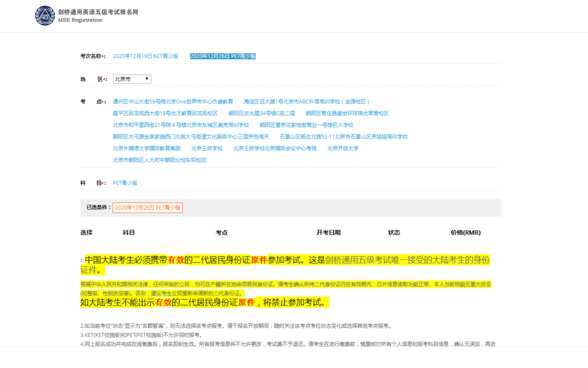Click the highlighted notice about 二代居民身份证原件

[285, 265]
